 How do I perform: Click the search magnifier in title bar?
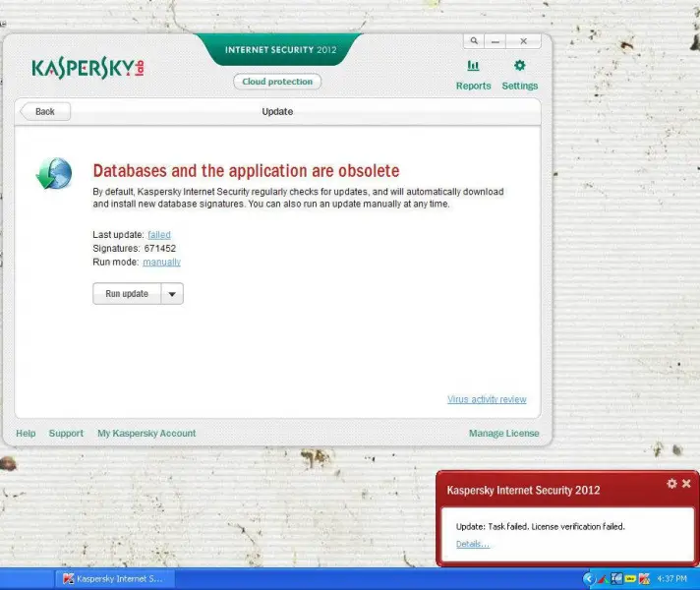pos(474,41)
